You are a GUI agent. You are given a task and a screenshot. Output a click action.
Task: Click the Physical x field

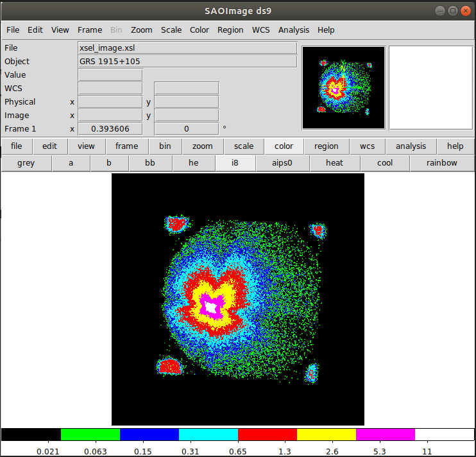110,101
